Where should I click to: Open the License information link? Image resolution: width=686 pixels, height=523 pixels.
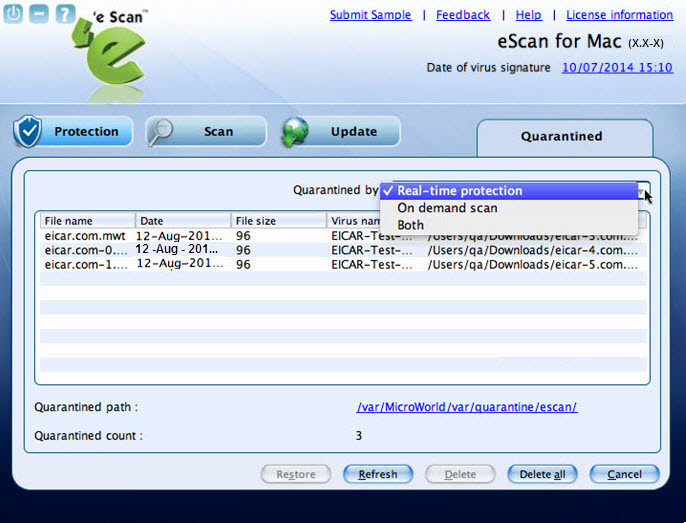620,15
